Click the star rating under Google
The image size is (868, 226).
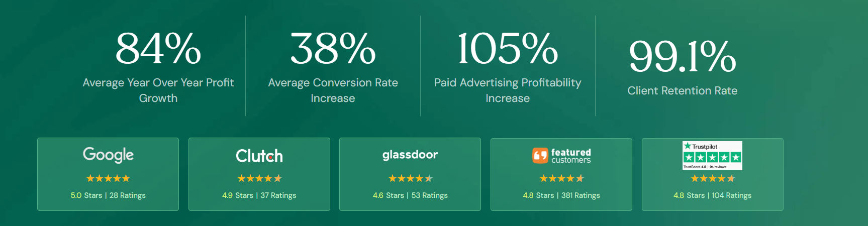[x=108, y=178]
